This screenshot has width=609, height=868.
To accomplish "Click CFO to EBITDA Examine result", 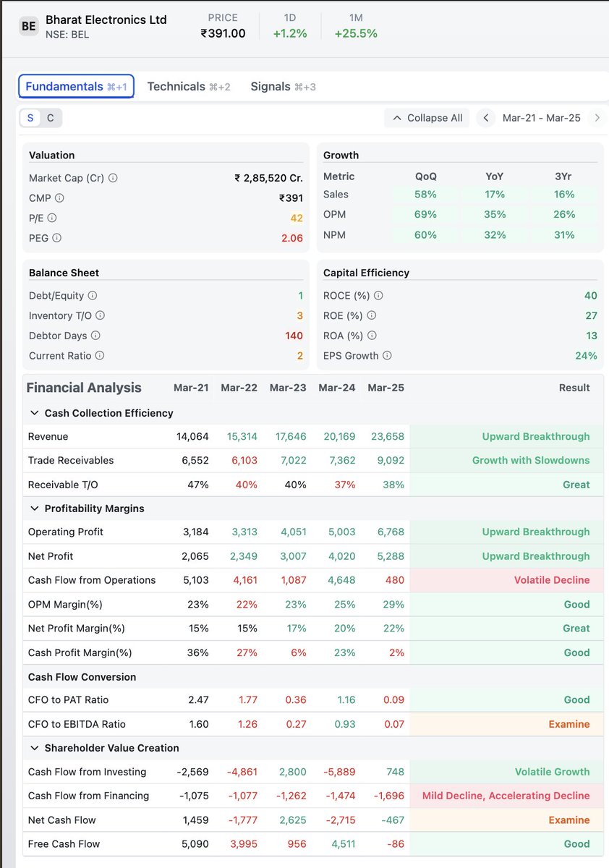I will pos(506,724).
